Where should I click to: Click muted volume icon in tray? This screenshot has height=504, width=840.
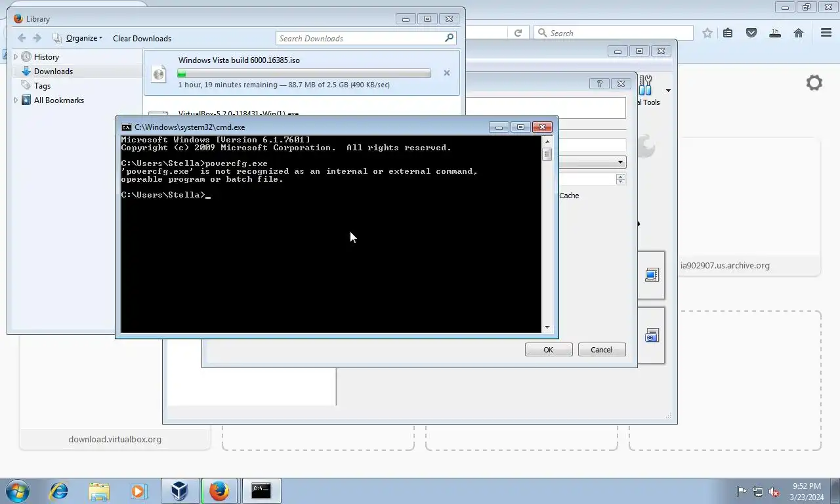[x=774, y=492]
